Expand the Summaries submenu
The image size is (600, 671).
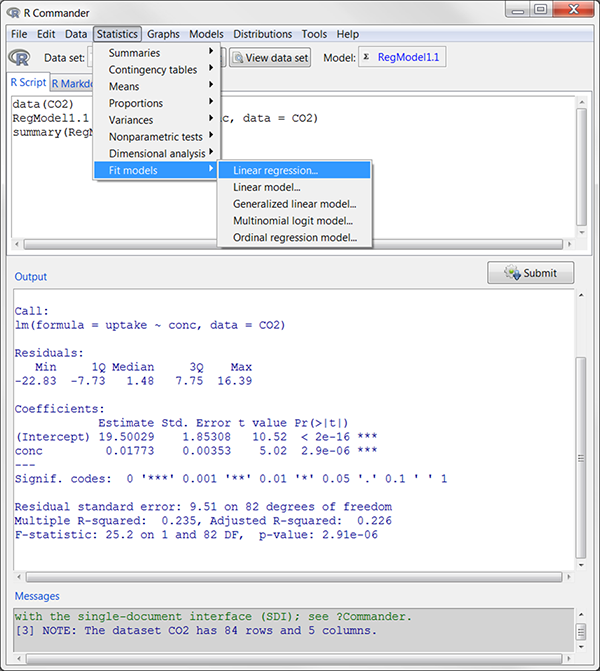(156, 53)
